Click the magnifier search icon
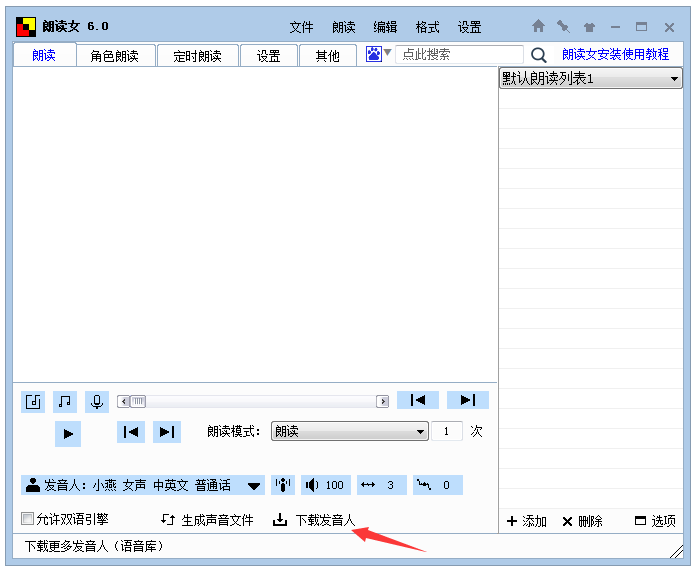This screenshot has width=695, height=573. (x=539, y=55)
